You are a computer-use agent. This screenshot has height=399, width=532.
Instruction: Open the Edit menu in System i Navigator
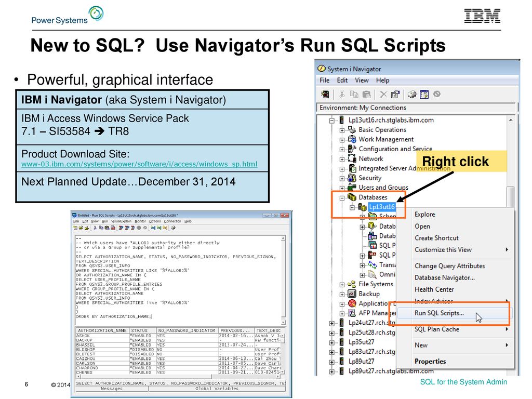coord(342,81)
